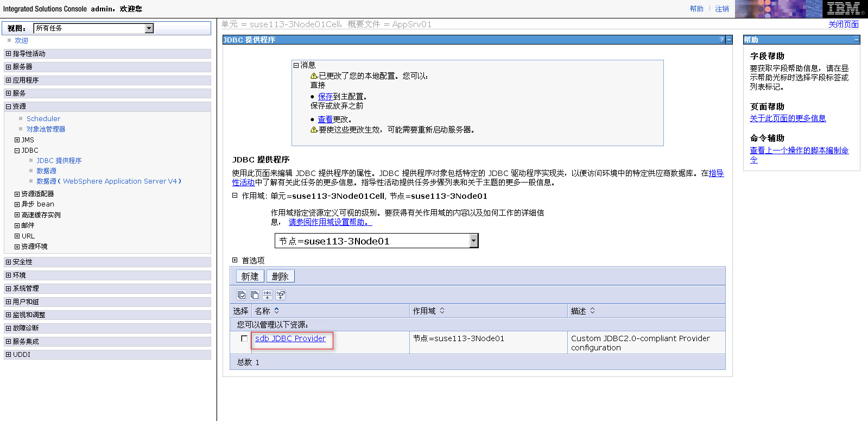The height and width of the screenshot is (421, 868).
Task: Collapse the JDBC tree node
Action: click(17, 150)
